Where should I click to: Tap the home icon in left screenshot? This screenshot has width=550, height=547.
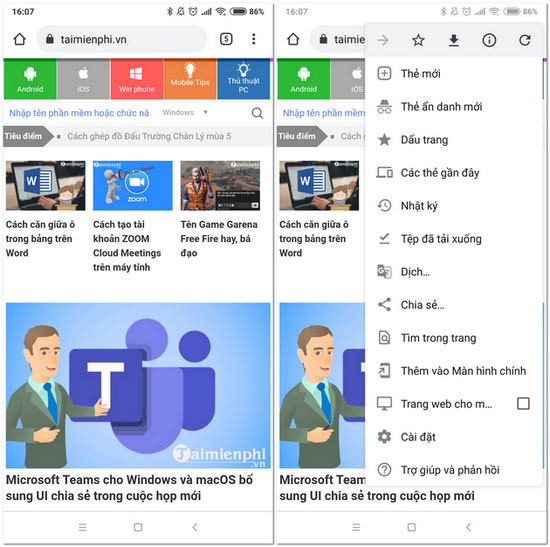[20, 39]
